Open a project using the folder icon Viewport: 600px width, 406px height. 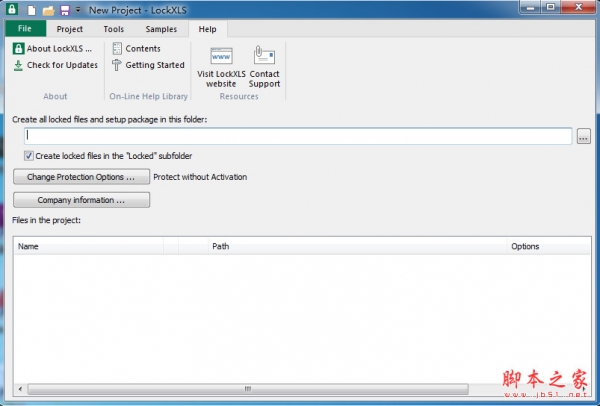(49, 11)
